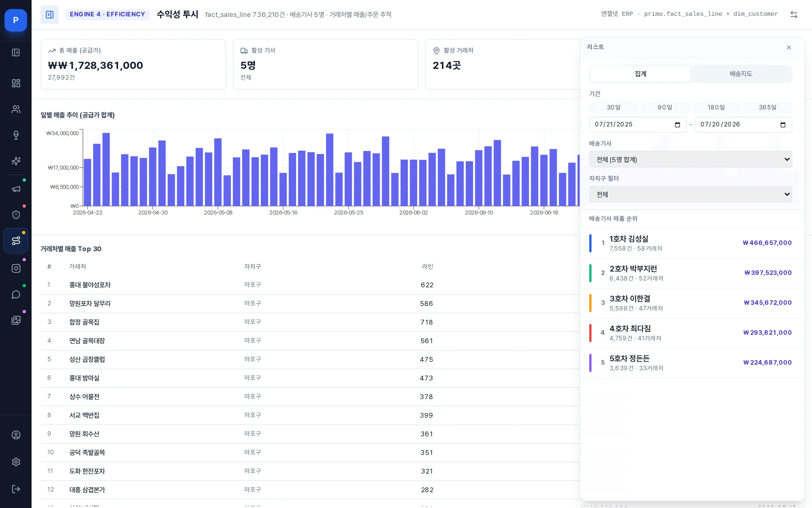The height and width of the screenshot is (508, 812).
Task: Select customer row 도화 한잔포차
Action: pyautogui.click(x=310, y=471)
